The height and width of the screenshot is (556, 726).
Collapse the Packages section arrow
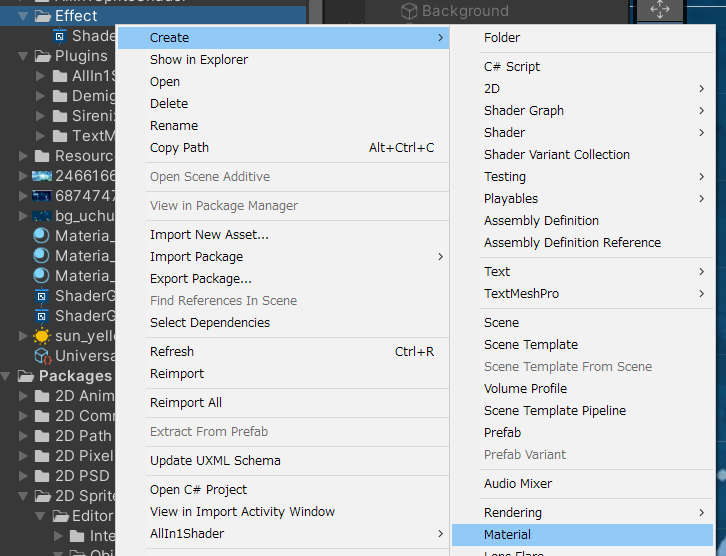coord(6,376)
